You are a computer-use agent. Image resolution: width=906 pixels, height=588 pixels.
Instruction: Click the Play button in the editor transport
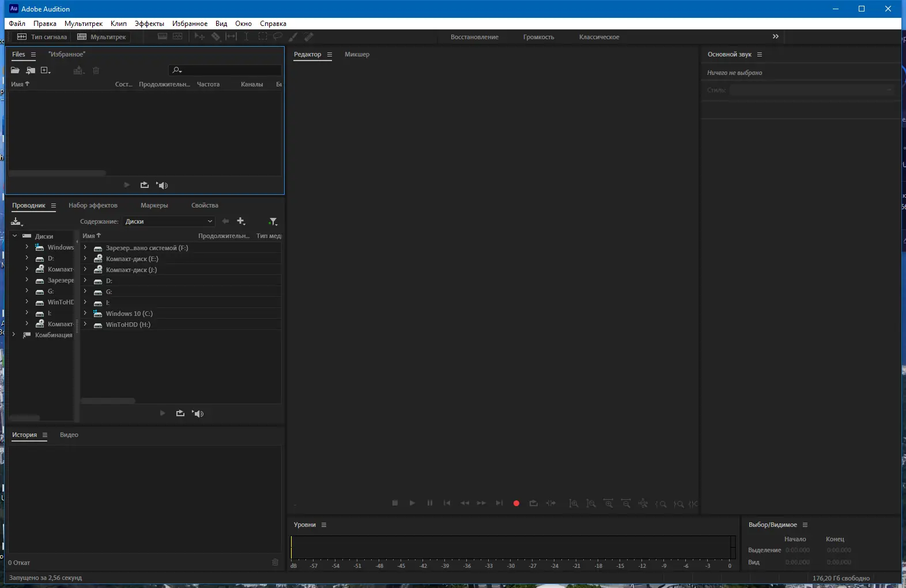click(x=412, y=503)
